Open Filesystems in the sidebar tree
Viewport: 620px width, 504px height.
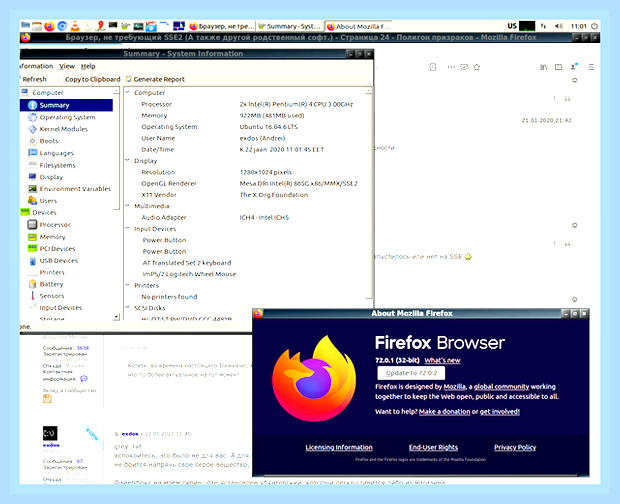coord(57,165)
